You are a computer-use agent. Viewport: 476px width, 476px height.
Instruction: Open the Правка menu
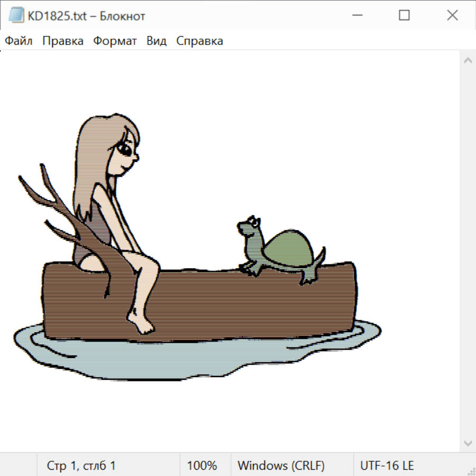pos(63,41)
